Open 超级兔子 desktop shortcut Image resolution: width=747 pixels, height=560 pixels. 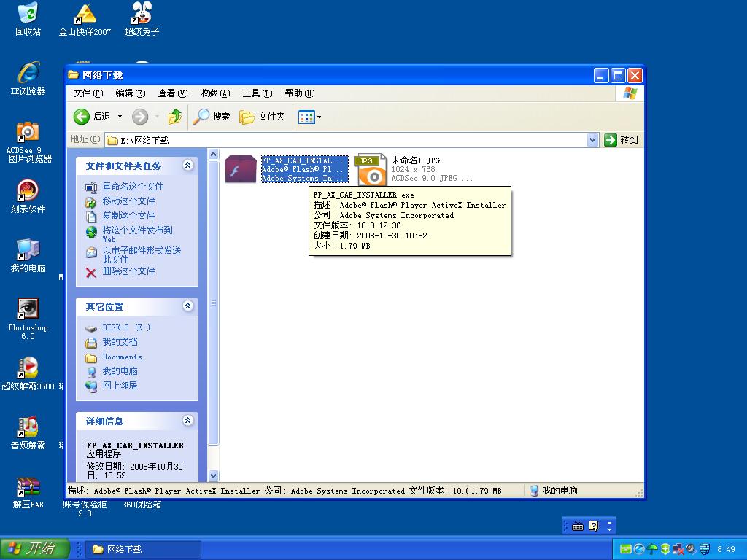(142, 19)
